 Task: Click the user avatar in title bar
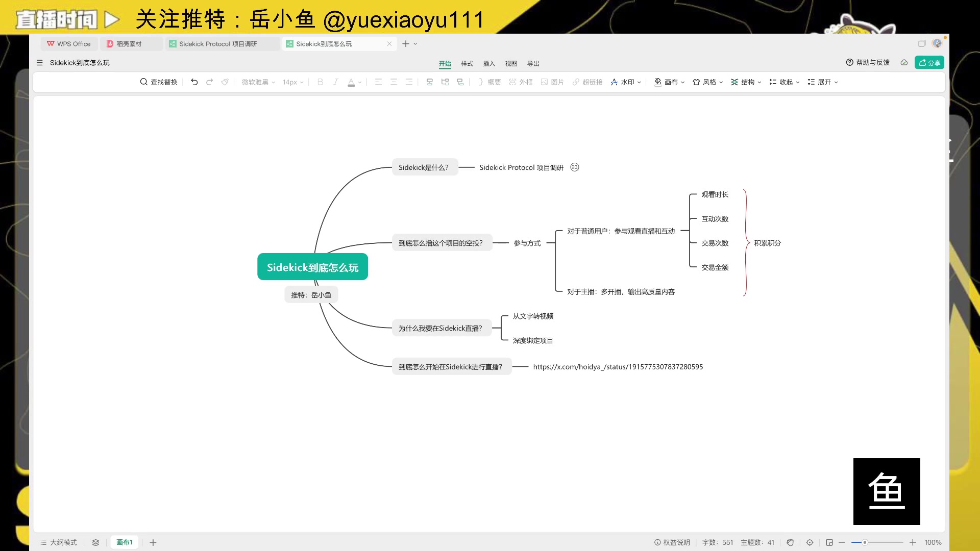(937, 43)
